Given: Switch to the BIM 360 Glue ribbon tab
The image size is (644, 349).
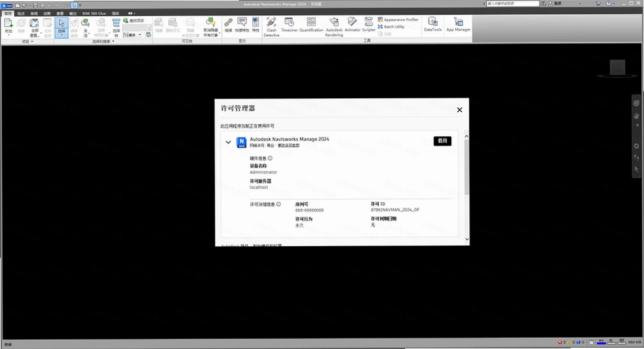Looking at the screenshot, I should tap(94, 14).
